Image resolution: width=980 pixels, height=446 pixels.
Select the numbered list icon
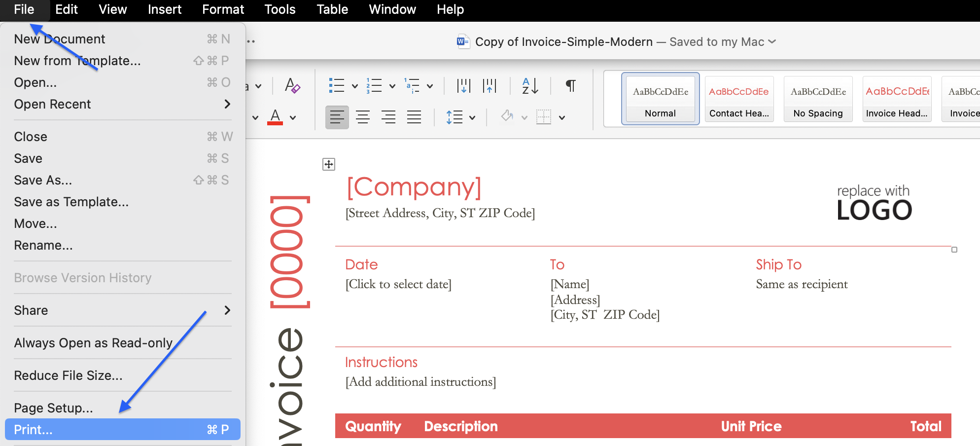tap(374, 86)
